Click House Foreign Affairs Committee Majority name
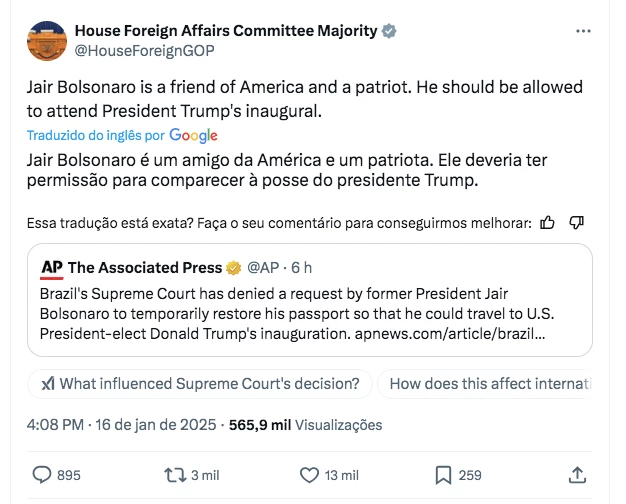 click(226, 31)
